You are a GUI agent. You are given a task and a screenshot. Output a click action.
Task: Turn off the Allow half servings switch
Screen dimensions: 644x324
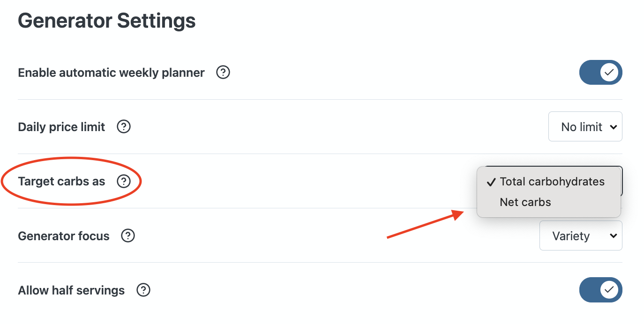coord(600,290)
